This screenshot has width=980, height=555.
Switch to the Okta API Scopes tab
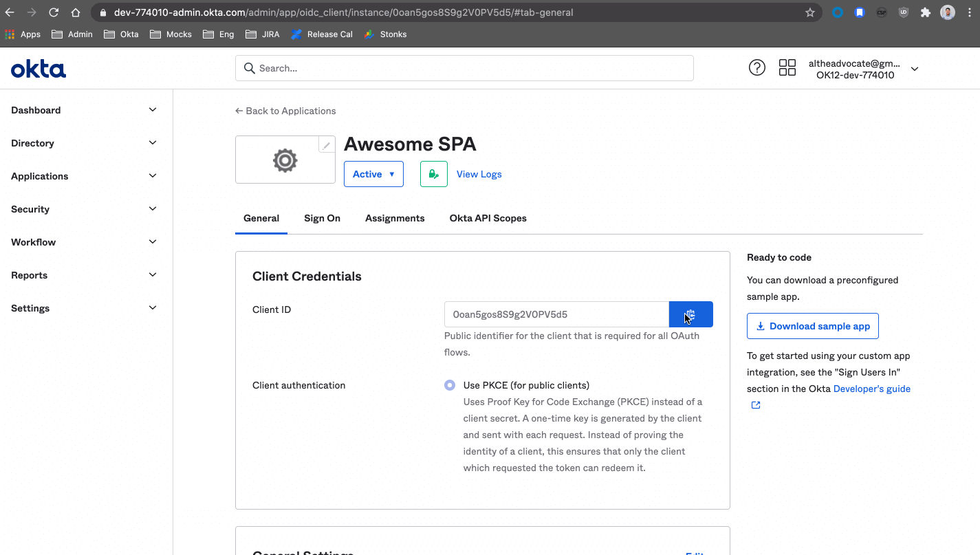click(488, 218)
